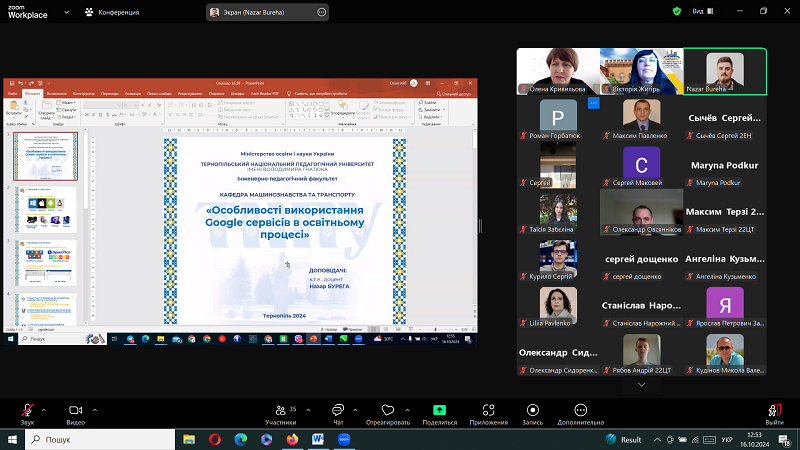Leave the meeting via Выйти
The height and width of the screenshot is (450, 800).
coord(774,414)
